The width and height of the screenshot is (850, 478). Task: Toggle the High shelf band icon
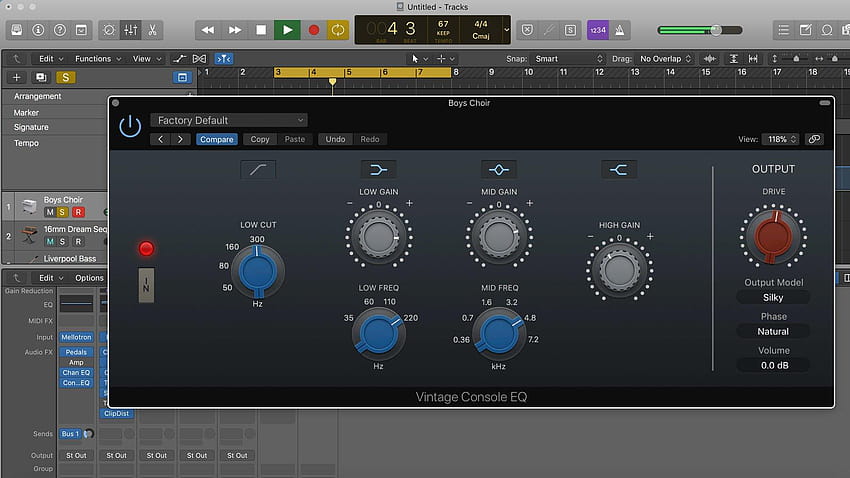(619, 170)
